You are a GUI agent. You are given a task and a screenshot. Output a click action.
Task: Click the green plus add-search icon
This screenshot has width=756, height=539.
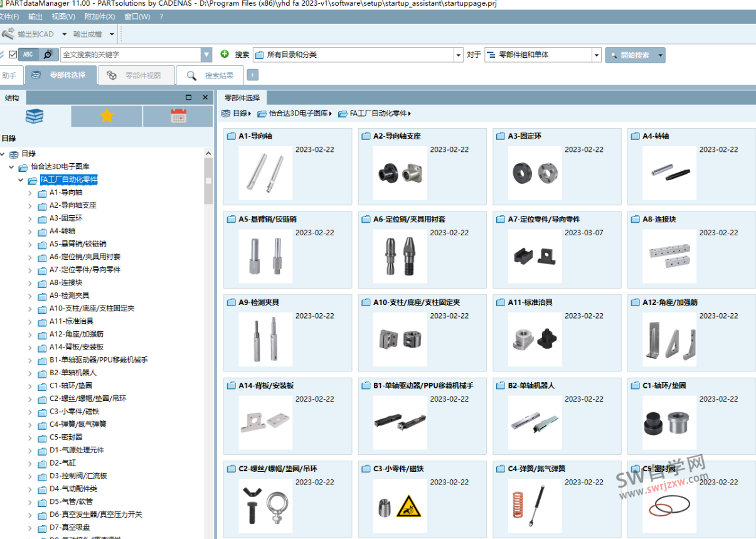[225, 55]
